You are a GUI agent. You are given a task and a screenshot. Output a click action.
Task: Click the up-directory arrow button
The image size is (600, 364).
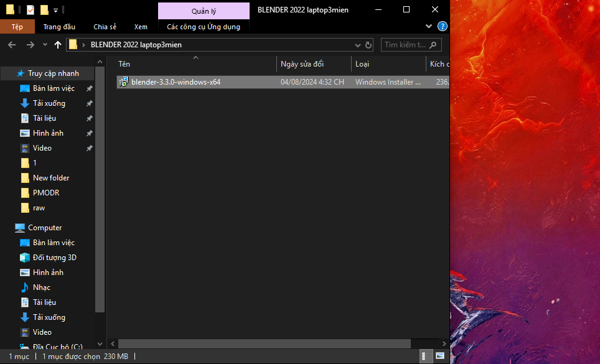58,45
